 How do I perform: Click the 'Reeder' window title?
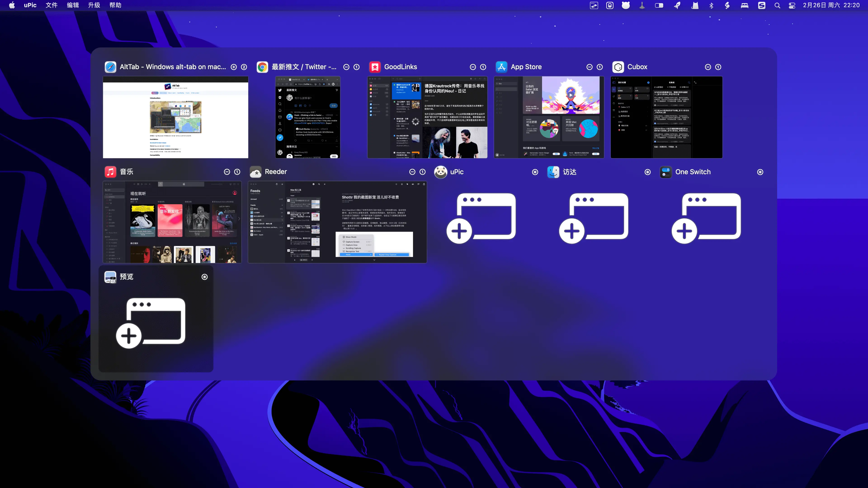[276, 171]
